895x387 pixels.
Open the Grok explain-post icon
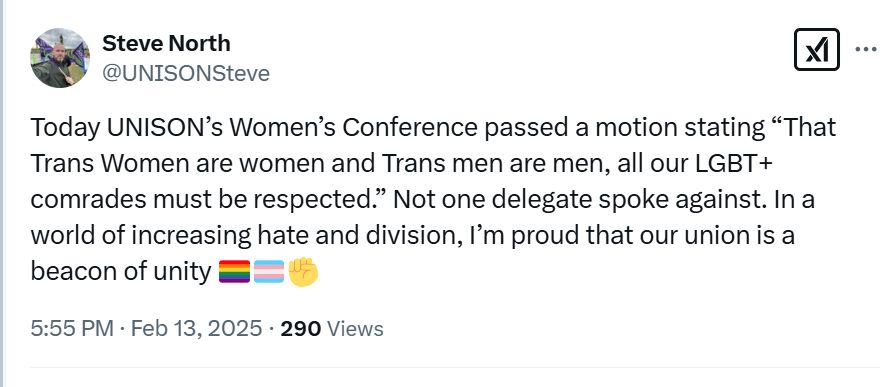(x=817, y=50)
